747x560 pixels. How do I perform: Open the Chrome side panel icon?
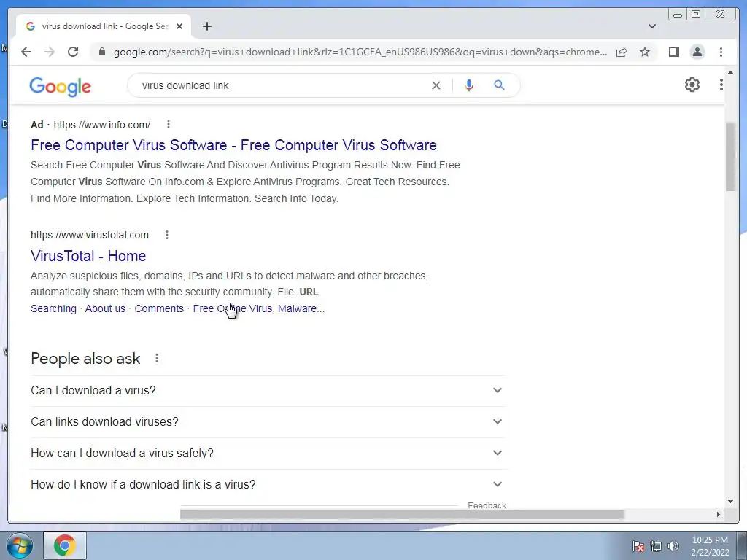pyautogui.click(x=673, y=52)
